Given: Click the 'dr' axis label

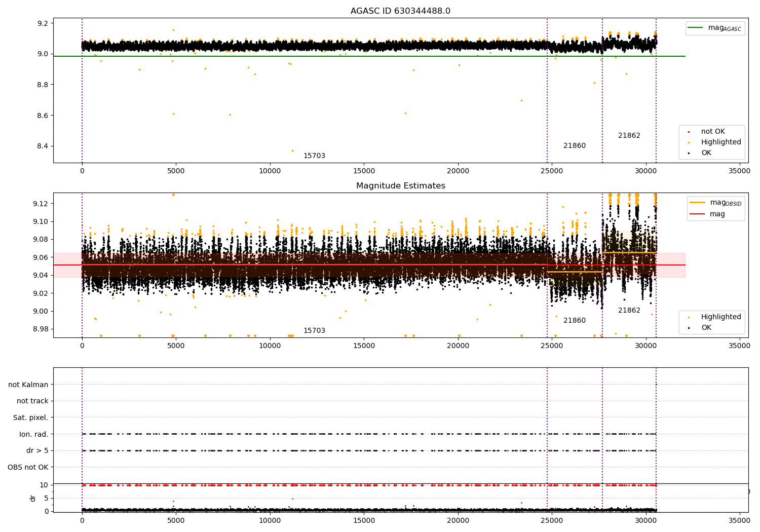Looking at the screenshot, I should pyautogui.click(x=33, y=498).
